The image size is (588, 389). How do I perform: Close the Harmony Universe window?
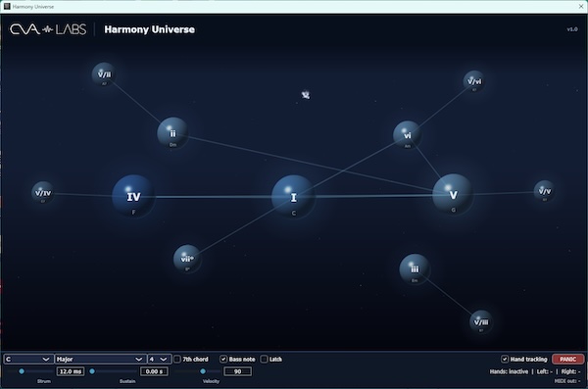581,7
